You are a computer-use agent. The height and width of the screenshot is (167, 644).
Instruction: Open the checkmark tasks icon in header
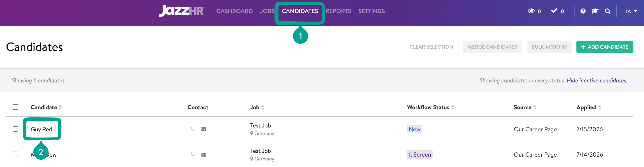[554, 11]
